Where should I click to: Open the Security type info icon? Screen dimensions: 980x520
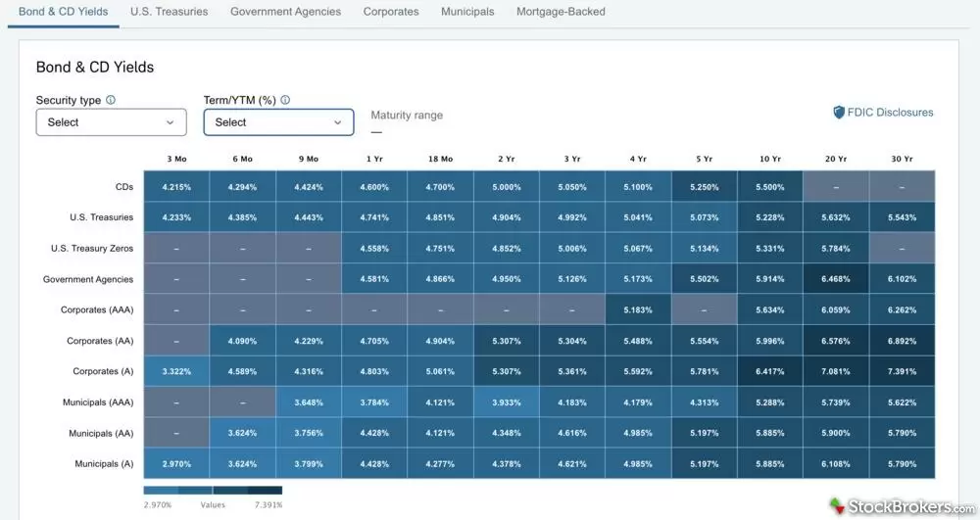pos(111,100)
